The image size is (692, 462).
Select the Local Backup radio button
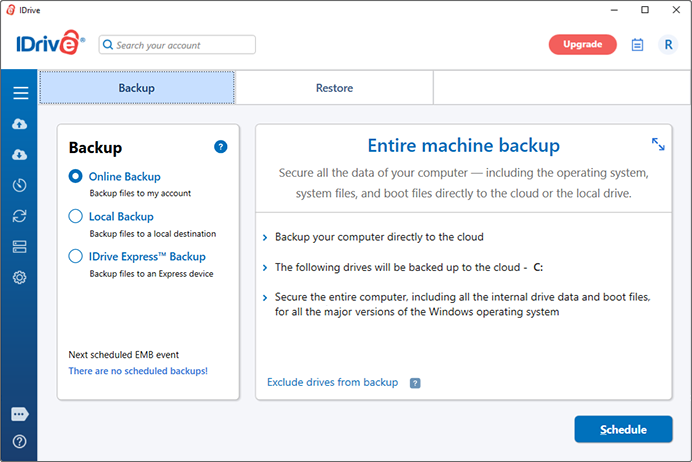[x=75, y=216]
